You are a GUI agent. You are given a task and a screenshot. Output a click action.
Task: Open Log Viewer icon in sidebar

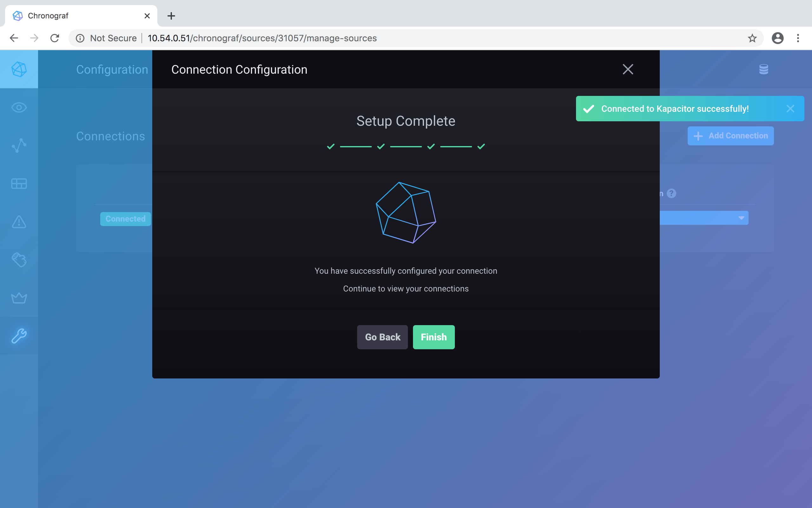point(19,260)
